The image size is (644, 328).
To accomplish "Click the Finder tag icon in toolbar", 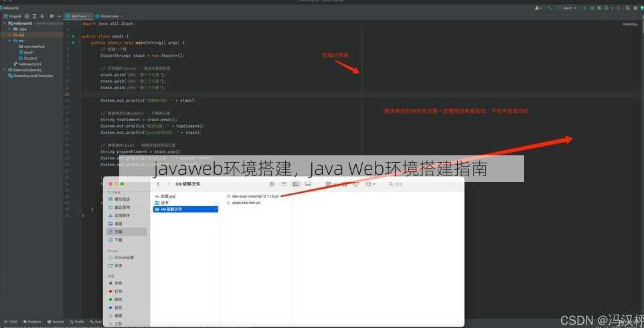I will tap(356, 184).
